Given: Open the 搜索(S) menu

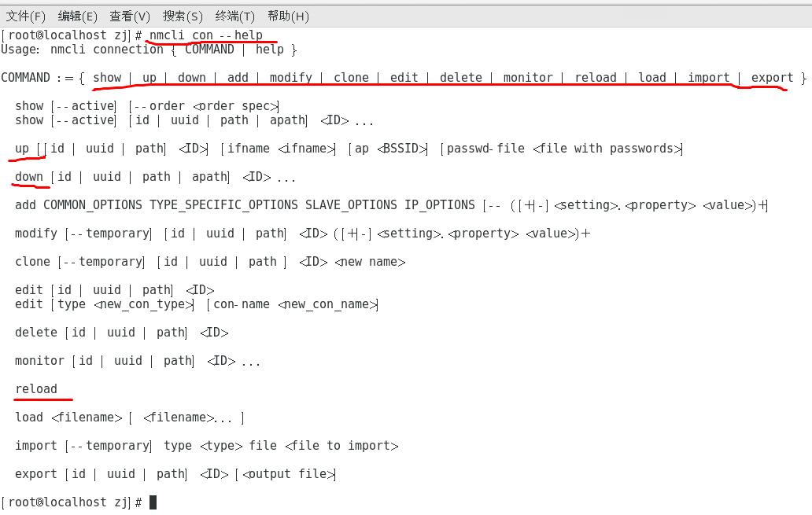Looking at the screenshot, I should [x=183, y=16].
